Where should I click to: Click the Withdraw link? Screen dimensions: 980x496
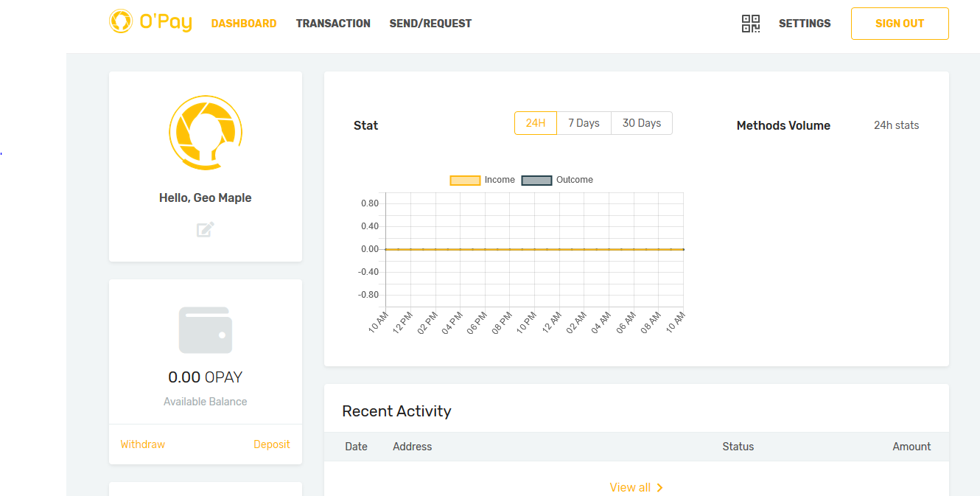pos(142,444)
